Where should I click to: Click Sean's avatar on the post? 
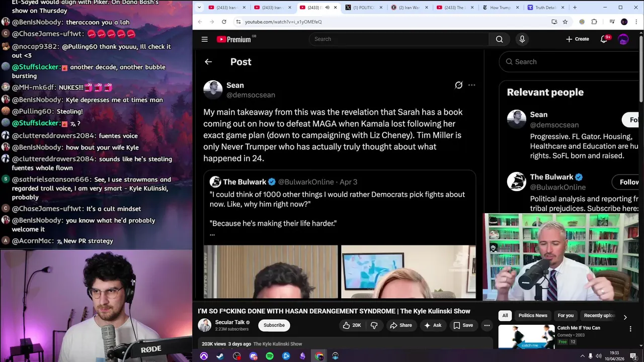point(213,90)
